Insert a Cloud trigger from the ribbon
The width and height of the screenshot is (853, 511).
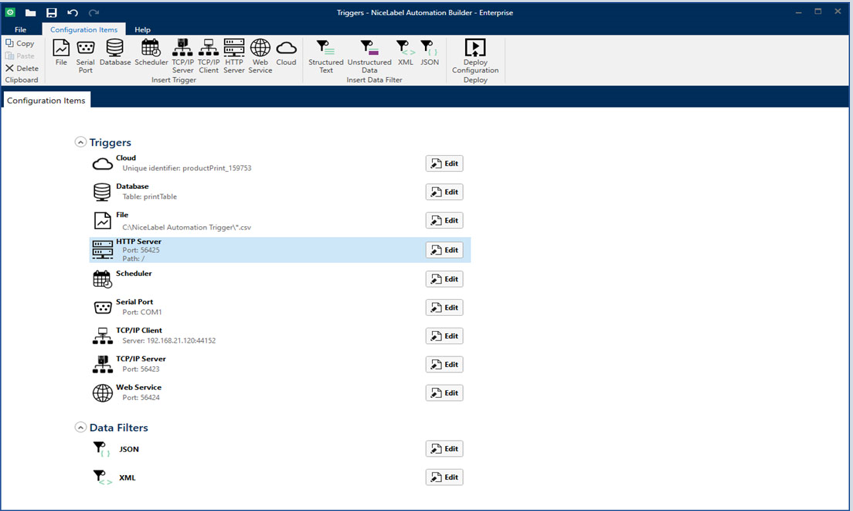pos(286,52)
